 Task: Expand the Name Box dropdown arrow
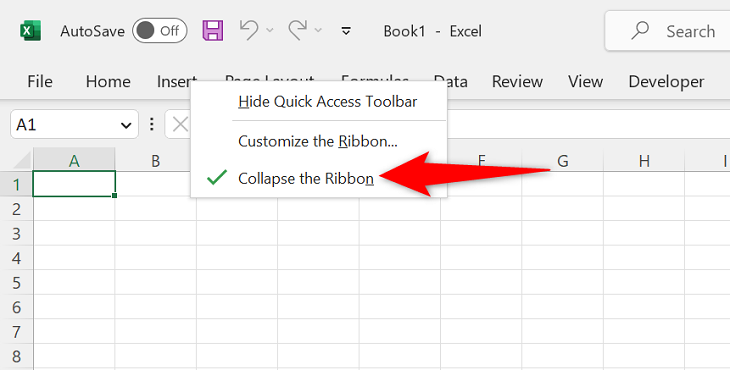point(126,125)
